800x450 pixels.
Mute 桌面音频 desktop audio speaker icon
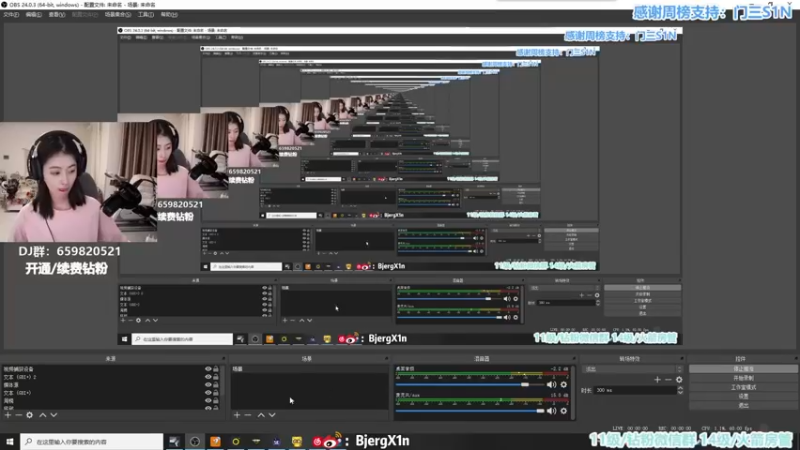(552, 385)
